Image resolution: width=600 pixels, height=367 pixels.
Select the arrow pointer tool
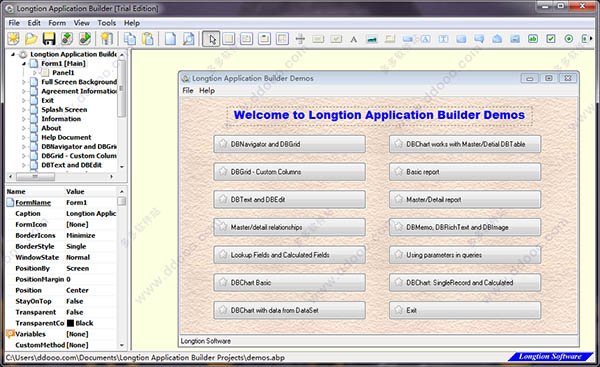click(211, 39)
